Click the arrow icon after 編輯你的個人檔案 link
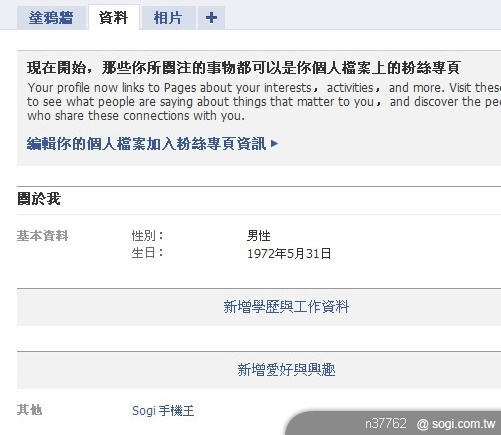This screenshot has width=501, height=435. (275, 144)
